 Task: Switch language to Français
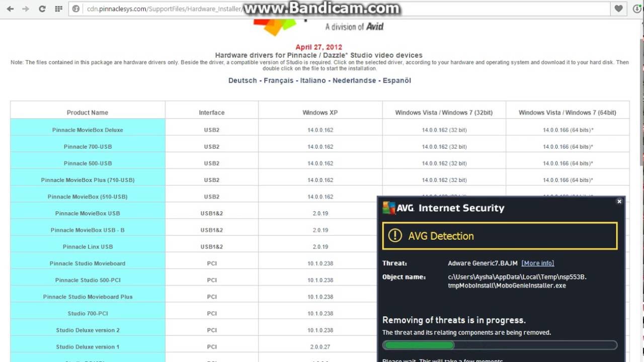coord(279,80)
